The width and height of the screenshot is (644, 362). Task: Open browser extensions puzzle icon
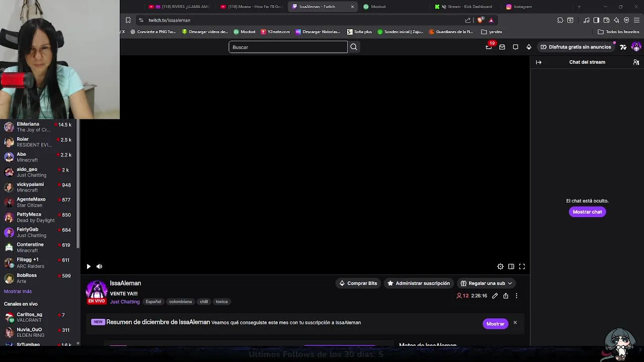(560, 20)
